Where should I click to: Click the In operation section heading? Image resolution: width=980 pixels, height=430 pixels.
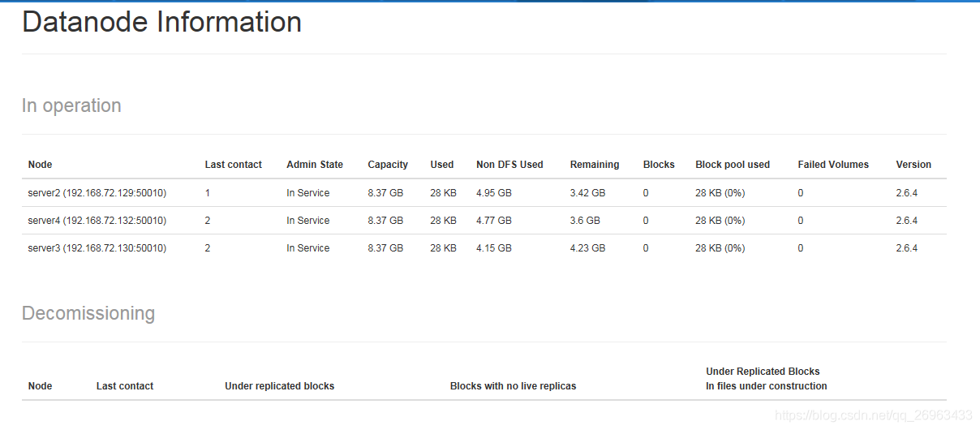pyautogui.click(x=71, y=105)
